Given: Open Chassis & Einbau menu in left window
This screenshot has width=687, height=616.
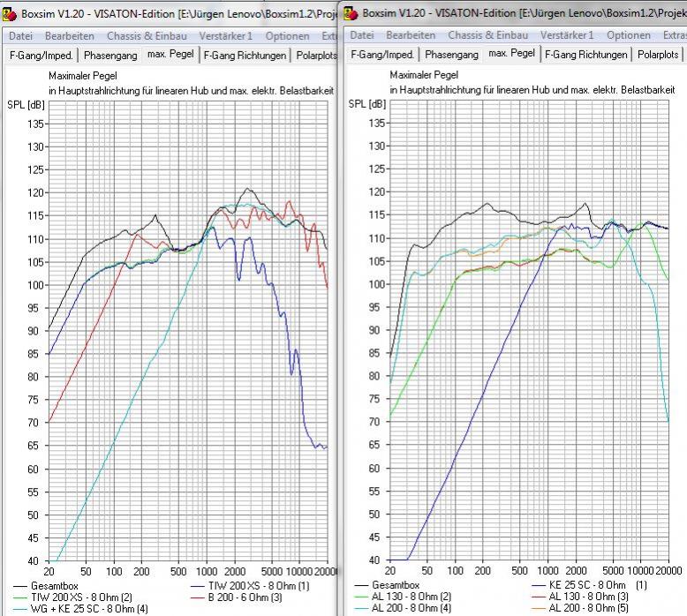Looking at the screenshot, I should click(x=147, y=36).
